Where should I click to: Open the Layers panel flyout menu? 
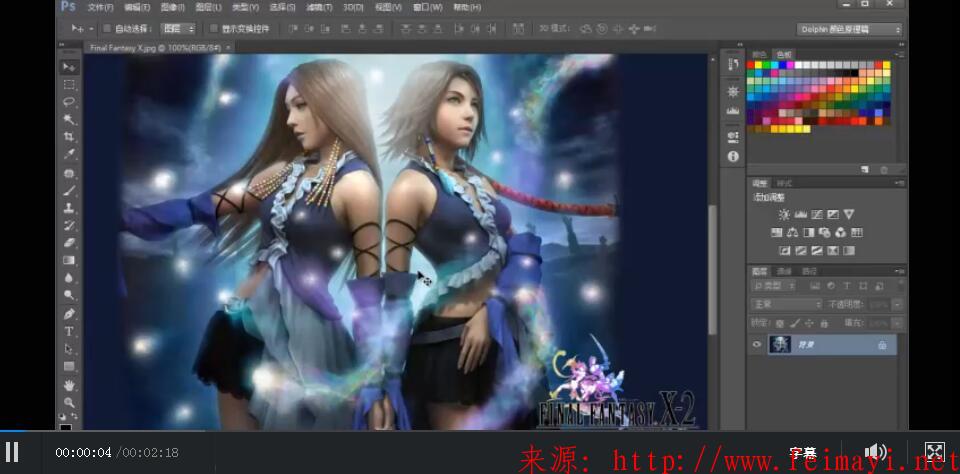point(899,271)
